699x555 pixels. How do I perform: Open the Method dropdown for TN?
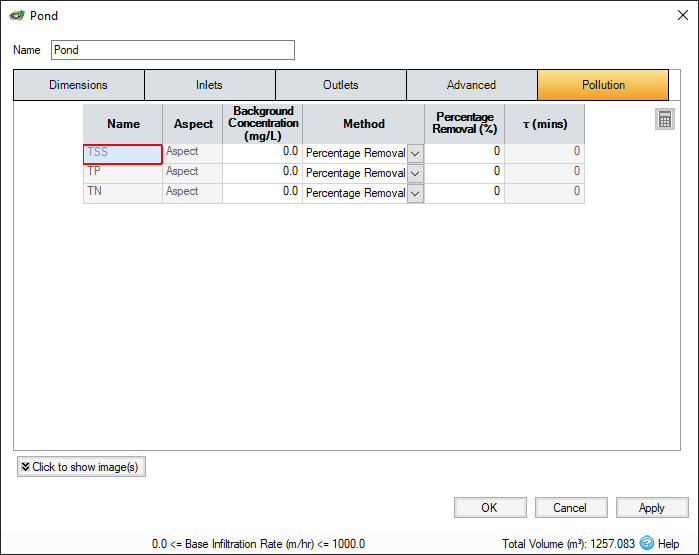coord(415,193)
